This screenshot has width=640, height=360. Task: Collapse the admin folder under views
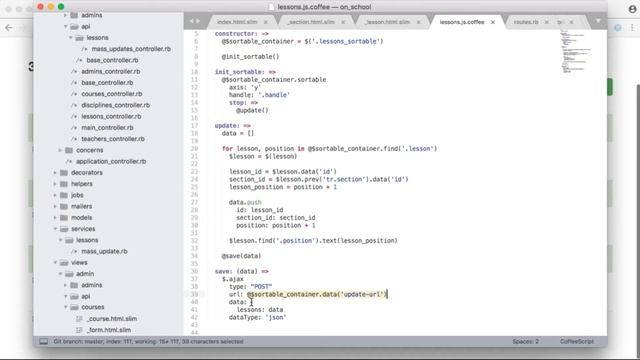60,274
